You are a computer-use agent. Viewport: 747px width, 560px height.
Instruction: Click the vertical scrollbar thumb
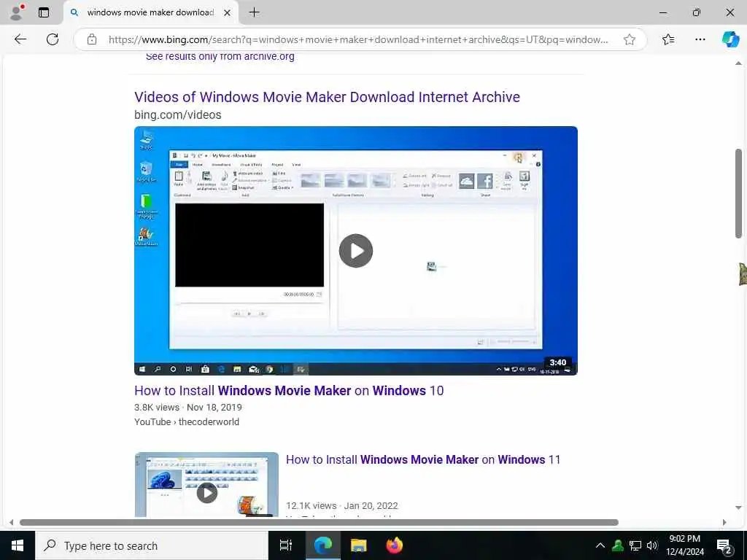pos(738,193)
